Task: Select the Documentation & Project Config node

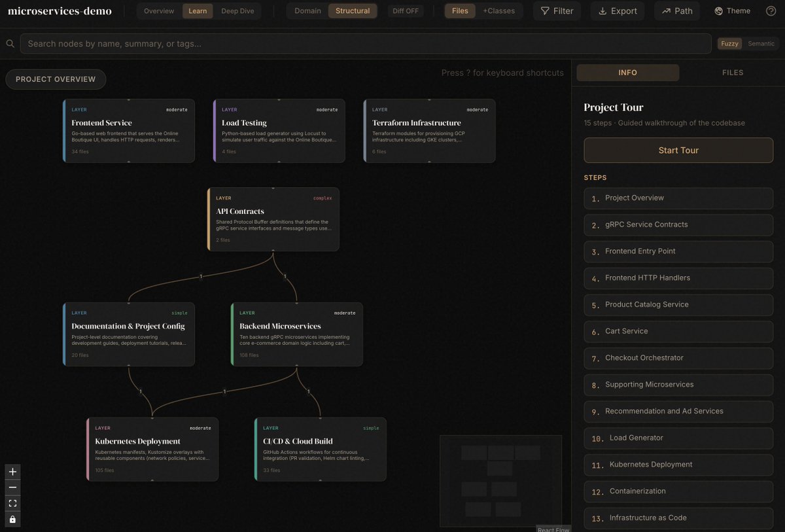Action: point(129,334)
